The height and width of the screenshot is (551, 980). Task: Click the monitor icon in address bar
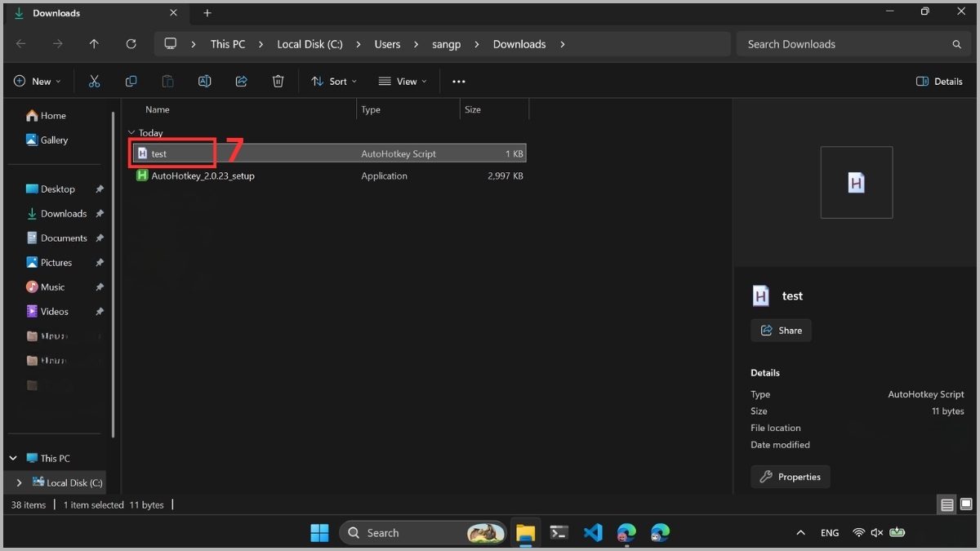click(170, 44)
